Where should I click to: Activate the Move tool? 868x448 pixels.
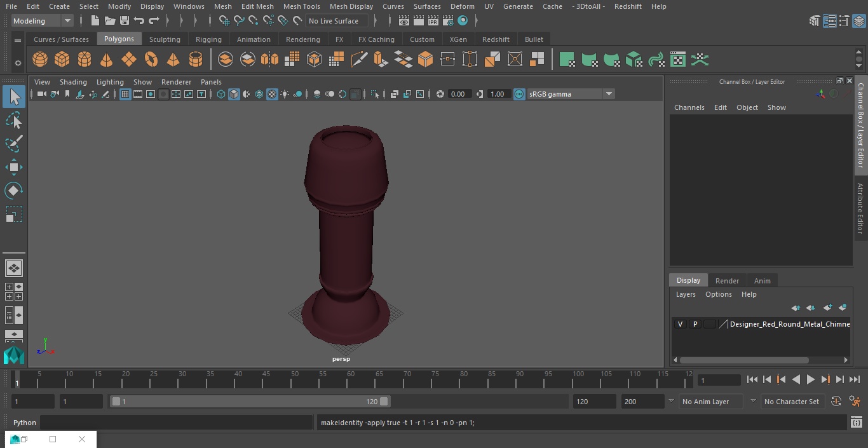[x=14, y=167]
